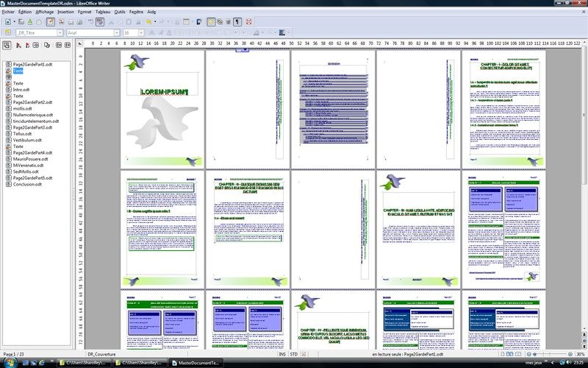Click the Undo arrow icon
The width and height of the screenshot is (588, 368).
click(148, 22)
